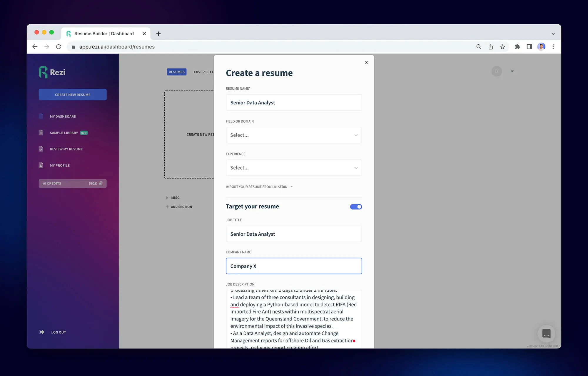Click AI credits coins icon
Image resolution: width=588 pixels, height=376 pixels.
click(x=101, y=183)
